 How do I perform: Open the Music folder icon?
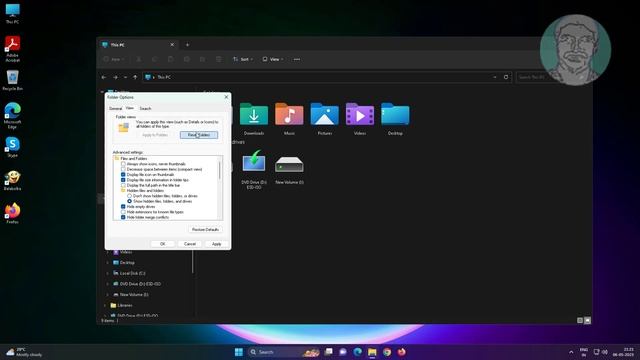click(x=289, y=114)
